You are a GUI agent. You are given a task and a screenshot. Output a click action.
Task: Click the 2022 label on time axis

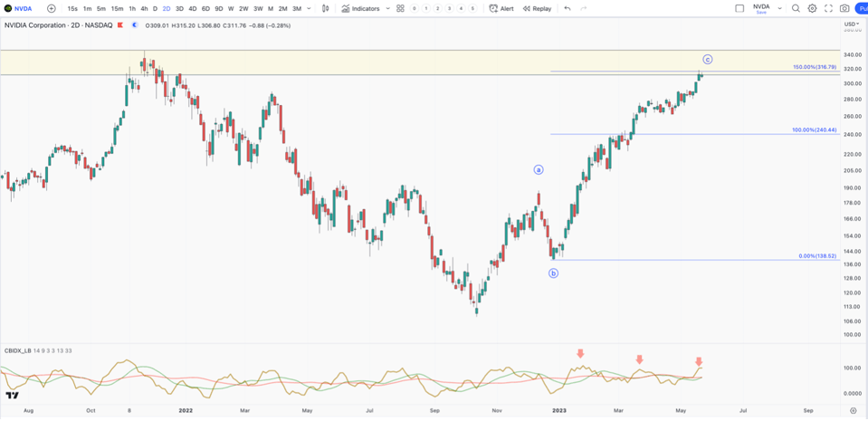[x=185, y=411]
